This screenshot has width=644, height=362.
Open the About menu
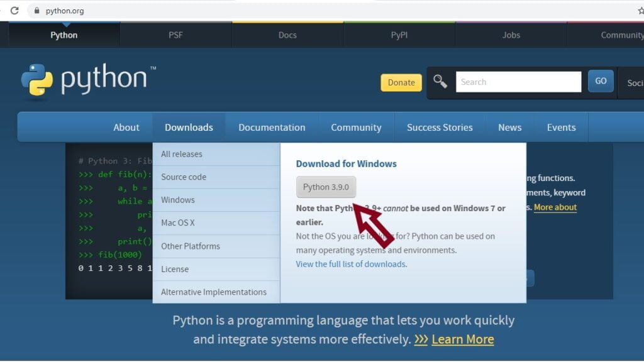[x=126, y=127]
